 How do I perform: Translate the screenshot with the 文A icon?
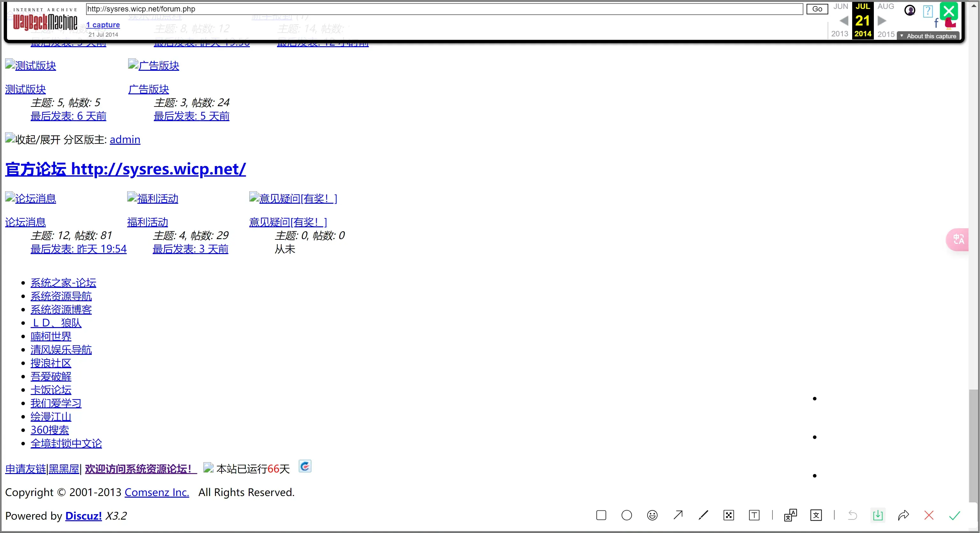pyautogui.click(x=790, y=515)
